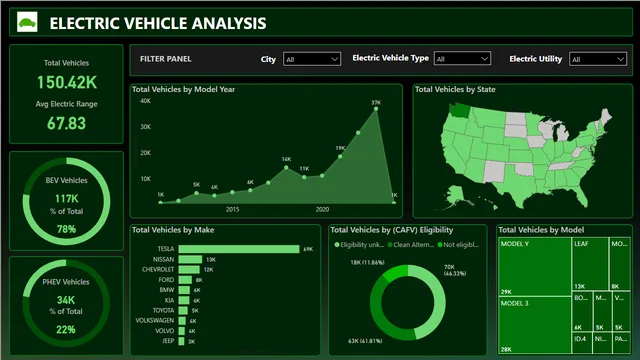Click the BMW bar in Make chart
This screenshot has height=360, width=640.
pos(184,290)
